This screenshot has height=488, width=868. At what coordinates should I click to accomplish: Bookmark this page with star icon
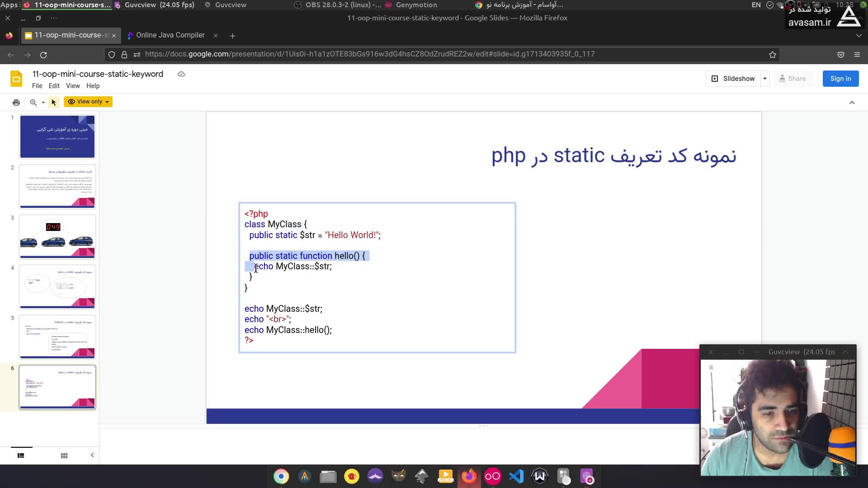point(773,55)
